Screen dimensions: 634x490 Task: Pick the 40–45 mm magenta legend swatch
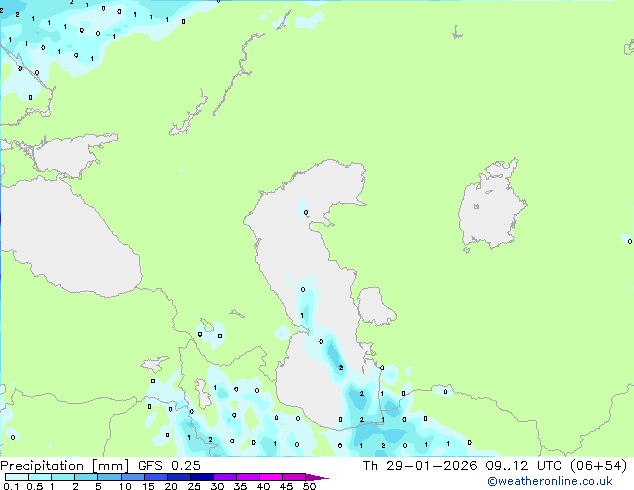pyautogui.click(x=271, y=477)
